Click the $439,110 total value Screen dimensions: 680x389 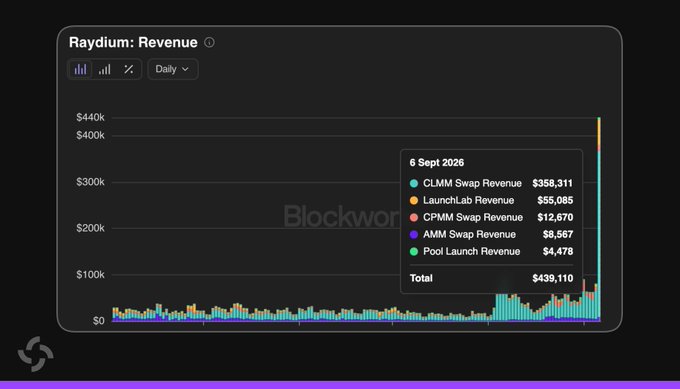552,278
